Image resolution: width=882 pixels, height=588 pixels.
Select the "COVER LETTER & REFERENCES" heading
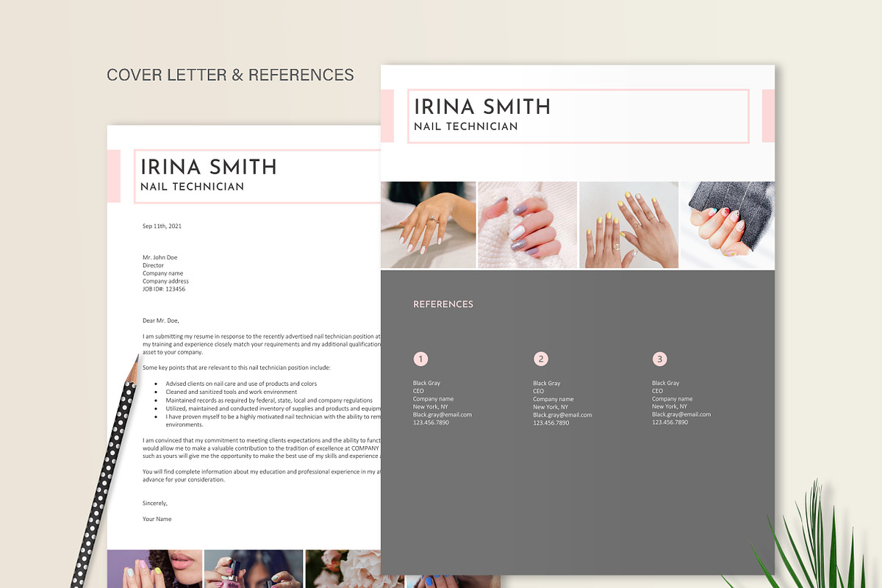click(230, 75)
